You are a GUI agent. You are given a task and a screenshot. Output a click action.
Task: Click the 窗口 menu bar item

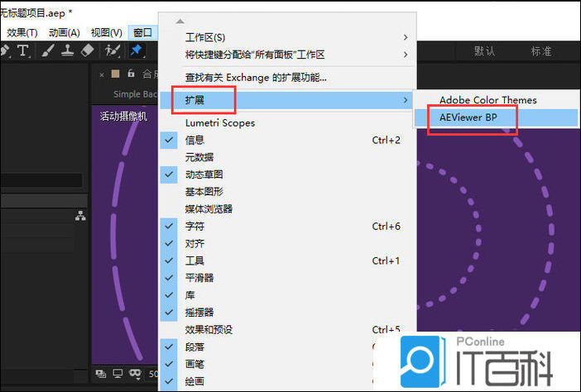[x=142, y=32]
